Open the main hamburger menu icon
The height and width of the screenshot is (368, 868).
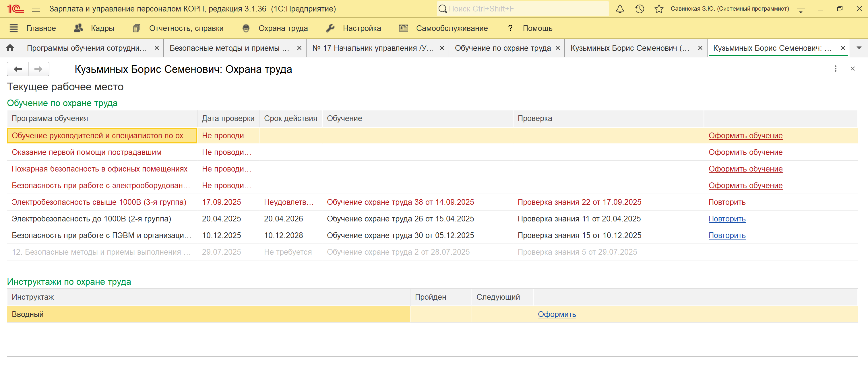pyautogui.click(x=36, y=9)
